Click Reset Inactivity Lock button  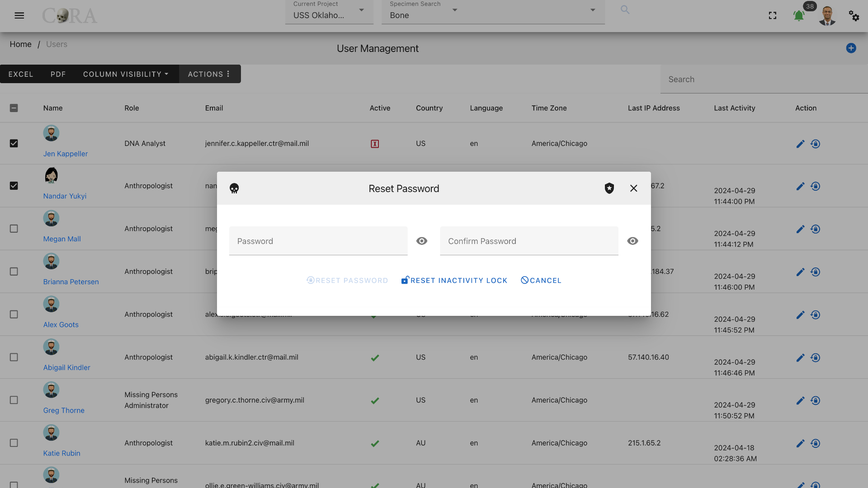pyautogui.click(x=454, y=280)
